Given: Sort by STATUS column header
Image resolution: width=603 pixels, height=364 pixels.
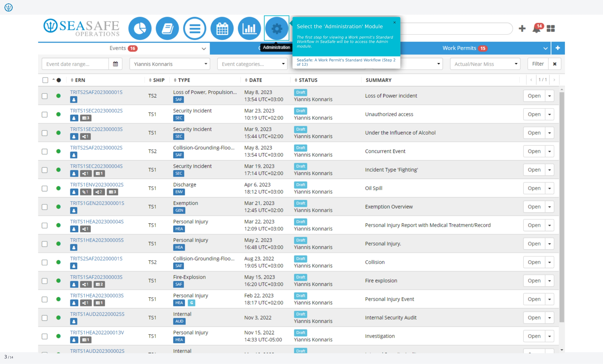Looking at the screenshot, I should (306, 80).
